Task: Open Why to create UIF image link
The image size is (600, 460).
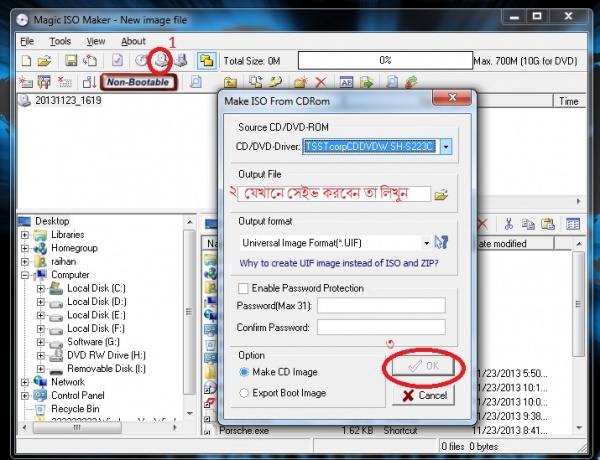Action: coord(339,263)
